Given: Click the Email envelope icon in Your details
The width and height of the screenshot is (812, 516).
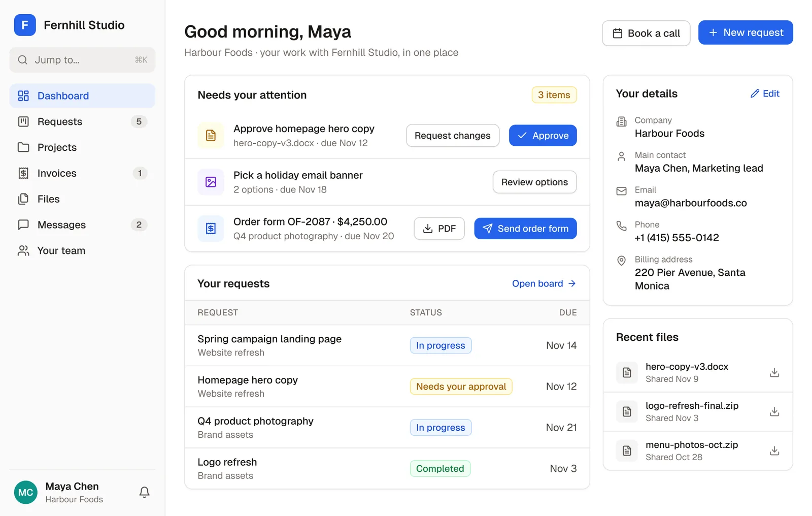Looking at the screenshot, I should 621,191.
